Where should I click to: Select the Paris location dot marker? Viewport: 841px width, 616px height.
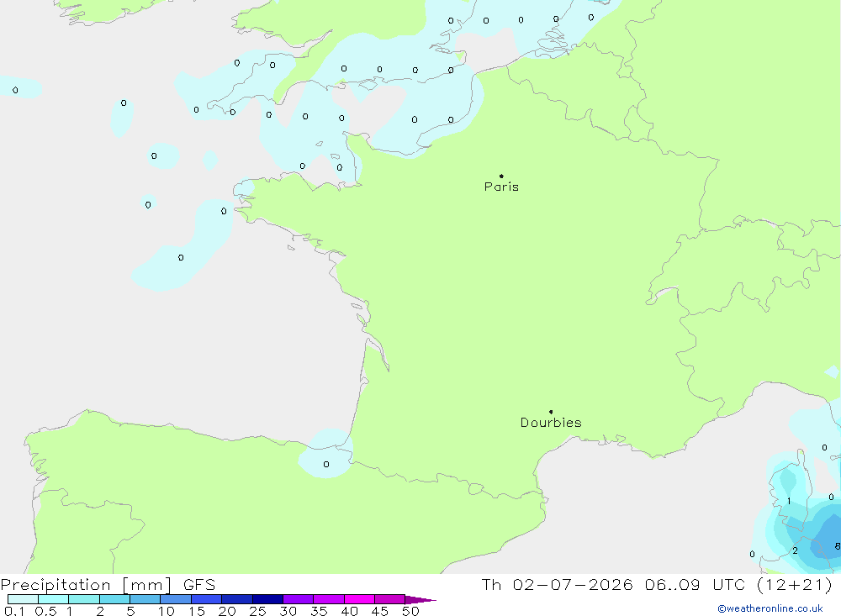point(501,176)
